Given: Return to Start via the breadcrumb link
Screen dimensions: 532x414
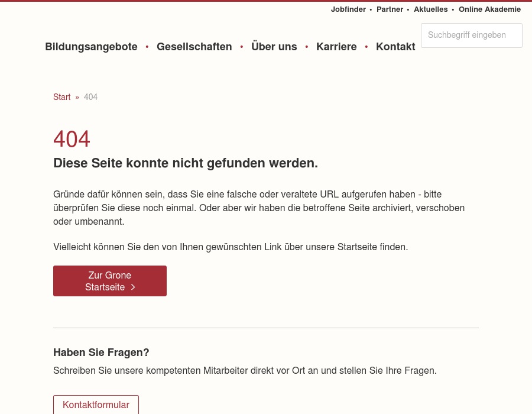Looking at the screenshot, I should click(61, 97).
